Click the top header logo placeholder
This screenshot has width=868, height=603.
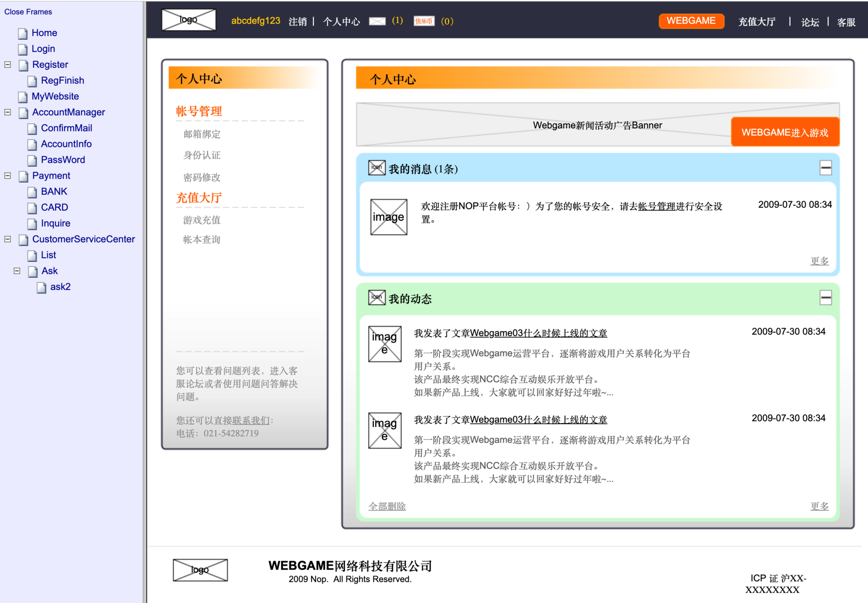click(189, 20)
